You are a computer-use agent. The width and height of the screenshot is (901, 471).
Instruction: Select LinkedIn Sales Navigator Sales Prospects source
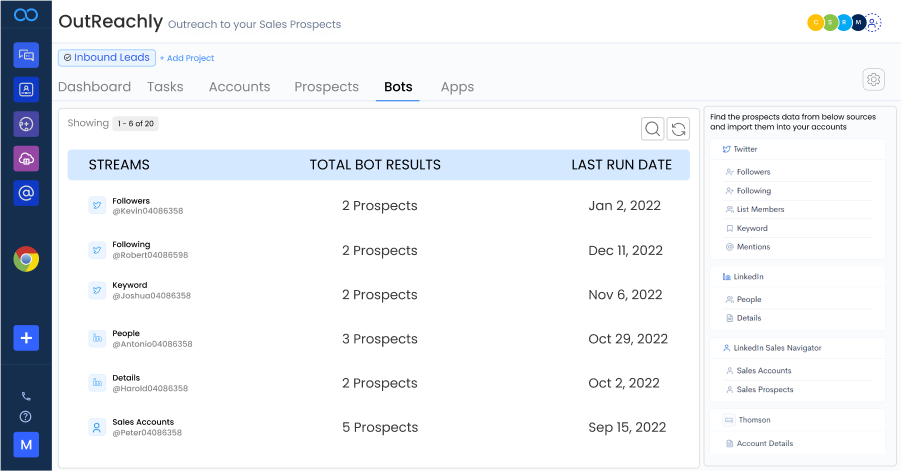click(765, 390)
